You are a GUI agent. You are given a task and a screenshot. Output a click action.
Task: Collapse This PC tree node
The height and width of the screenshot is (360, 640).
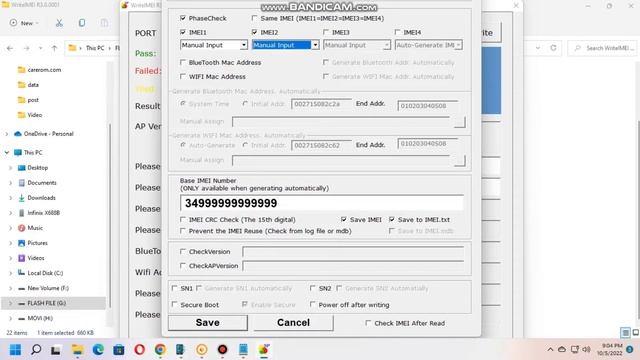7,153
